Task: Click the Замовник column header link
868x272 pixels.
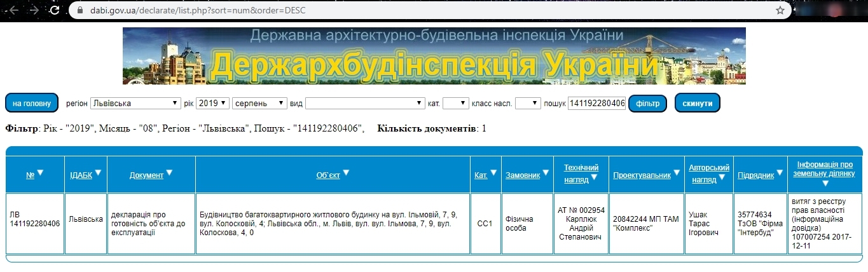Action: tap(523, 175)
